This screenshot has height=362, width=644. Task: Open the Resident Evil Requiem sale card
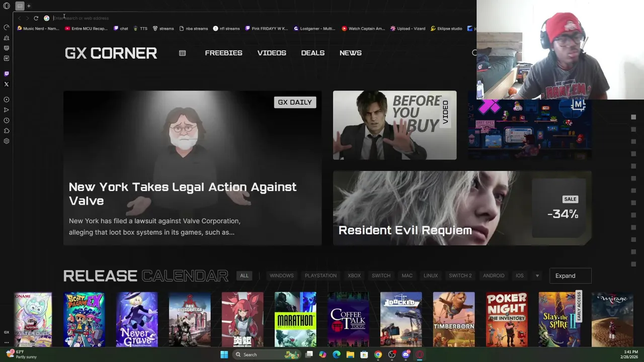[x=462, y=208]
